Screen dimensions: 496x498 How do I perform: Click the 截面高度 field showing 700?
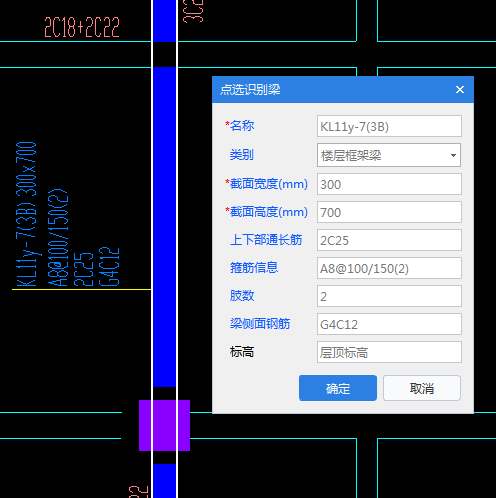pos(389,212)
